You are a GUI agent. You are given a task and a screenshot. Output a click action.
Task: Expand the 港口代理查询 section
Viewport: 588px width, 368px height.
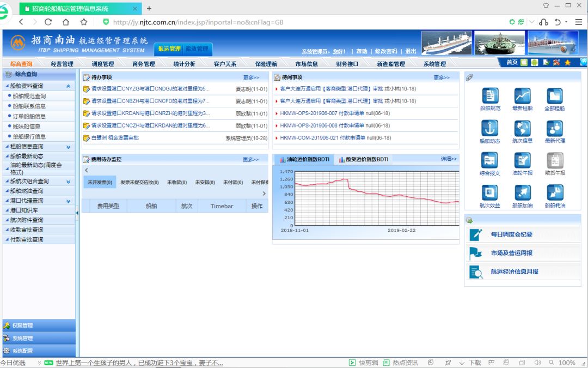[68, 201]
